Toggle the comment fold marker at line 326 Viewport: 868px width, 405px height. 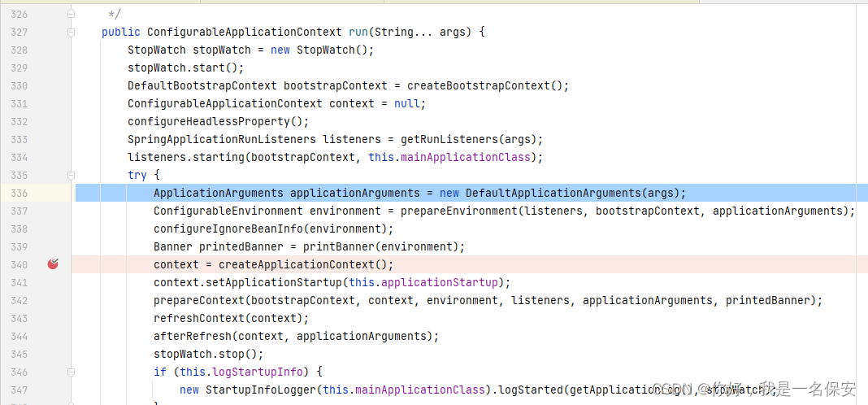coord(71,13)
